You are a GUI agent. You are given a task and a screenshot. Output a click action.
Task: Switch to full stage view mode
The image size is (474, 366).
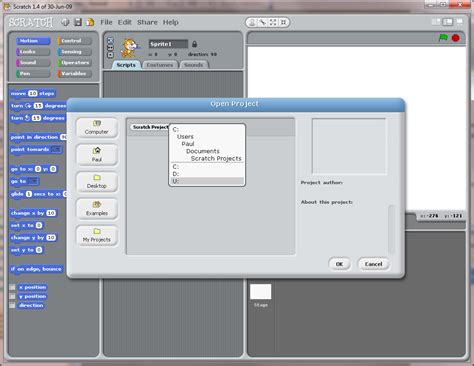coord(447,22)
